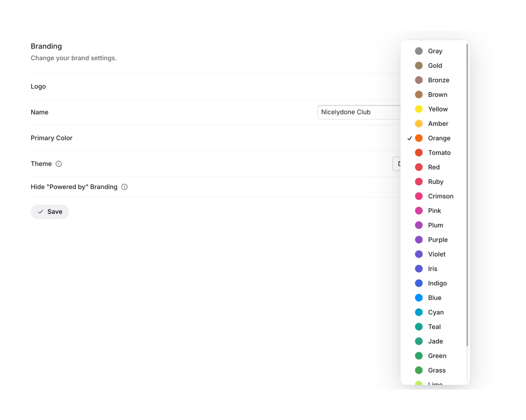Click the yellow dot beside the Yellow option

tap(419, 109)
